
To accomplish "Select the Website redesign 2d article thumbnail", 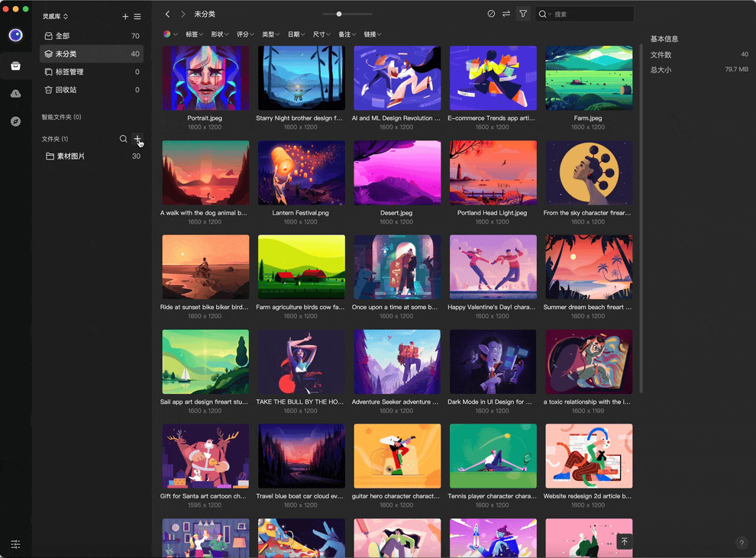I will coord(589,456).
